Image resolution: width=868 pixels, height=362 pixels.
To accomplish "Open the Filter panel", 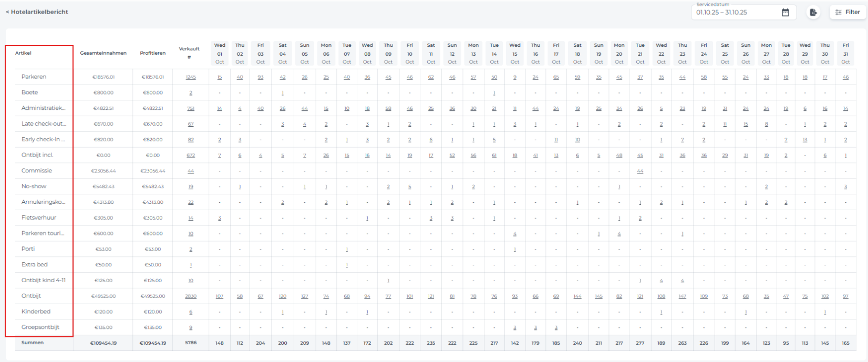I will coord(847,12).
